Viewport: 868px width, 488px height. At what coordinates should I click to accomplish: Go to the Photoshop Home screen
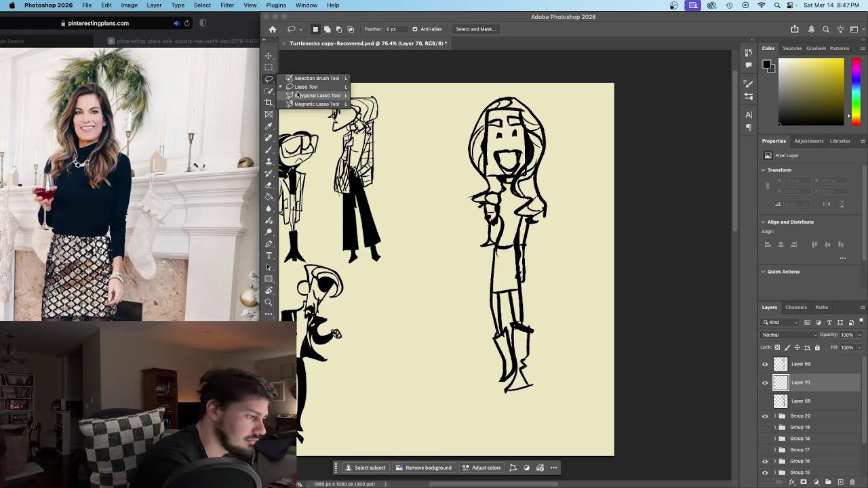point(273,29)
